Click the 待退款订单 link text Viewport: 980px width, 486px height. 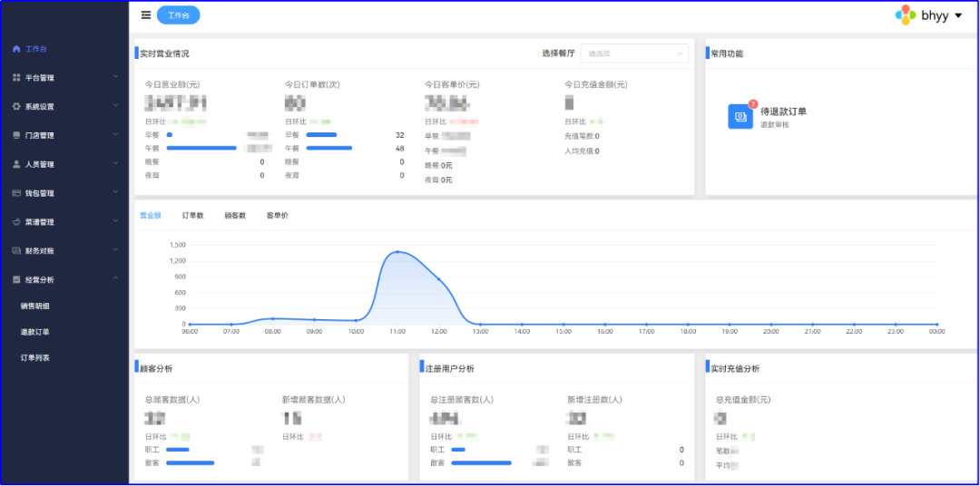tap(784, 112)
